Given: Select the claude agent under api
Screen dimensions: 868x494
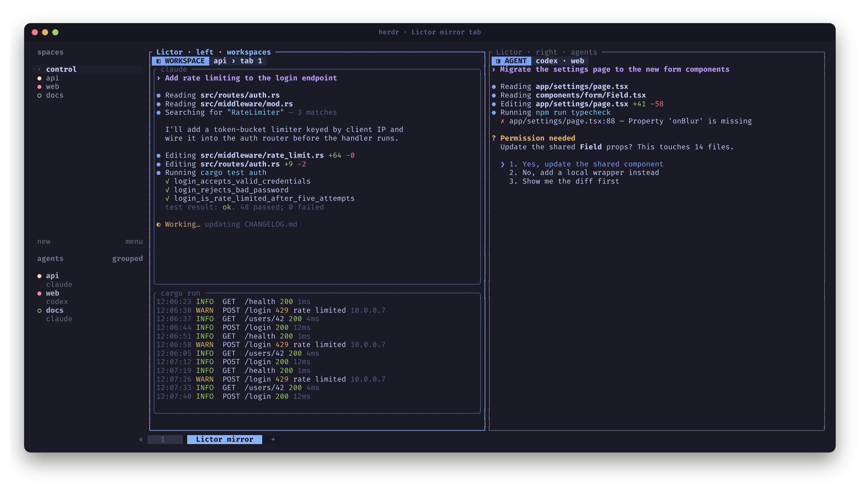Looking at the screenshot, I should click(x=59, y=284).
